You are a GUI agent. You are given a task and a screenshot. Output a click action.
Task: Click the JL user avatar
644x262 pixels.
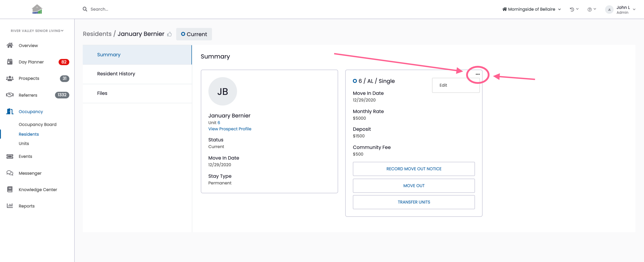pos(609,10)
